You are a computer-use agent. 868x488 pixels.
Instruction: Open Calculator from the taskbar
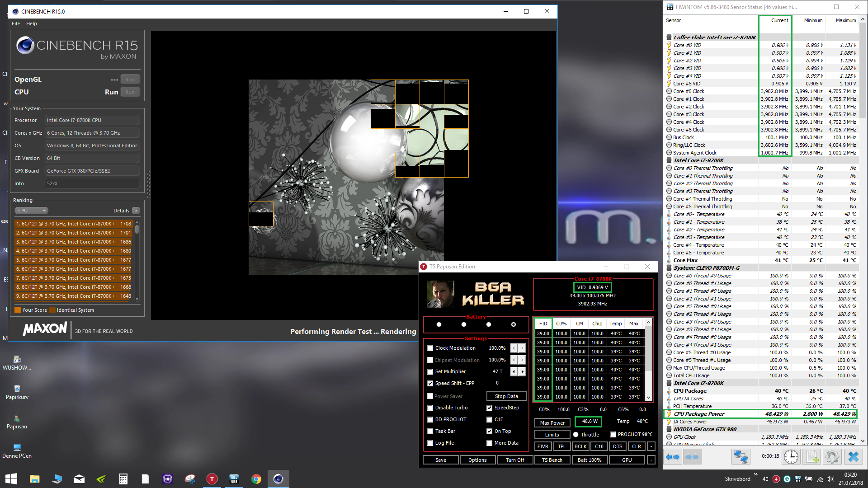tap(123, 479)
